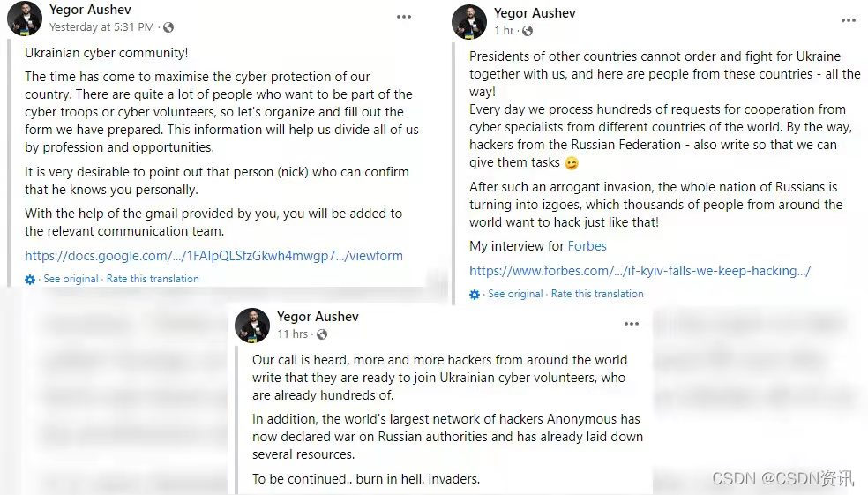Open Yegor Aushev's avatar on the "11 hrs" post

(x=252, y=326)
